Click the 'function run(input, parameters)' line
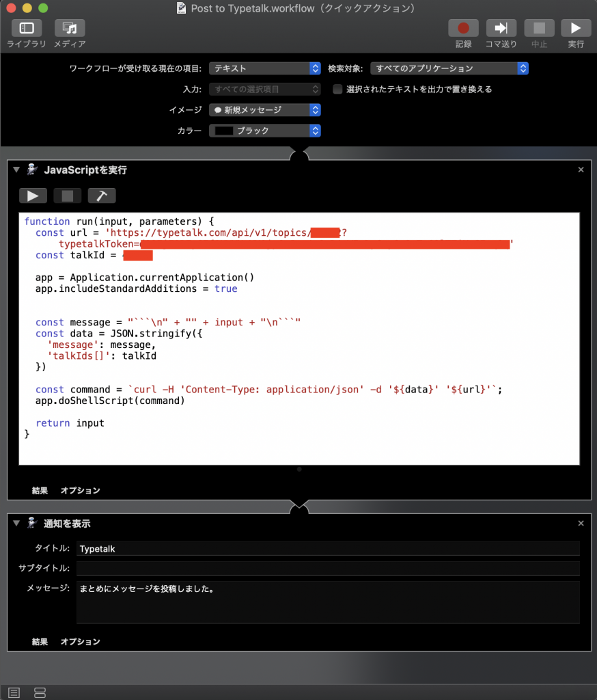Image resolution: width=597 pixels, height=700 pixels. pyautogui.click(x=119, y=221)
